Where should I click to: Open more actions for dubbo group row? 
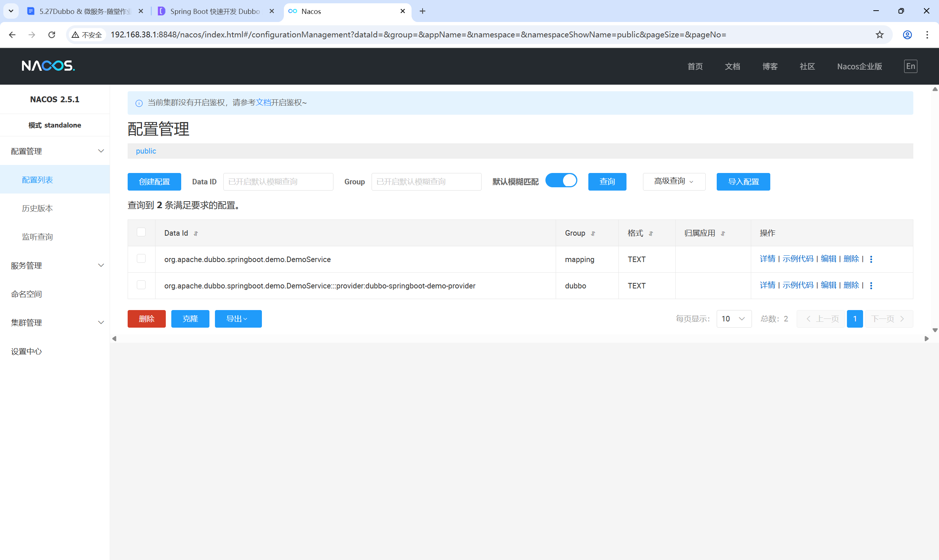[871, 285]
